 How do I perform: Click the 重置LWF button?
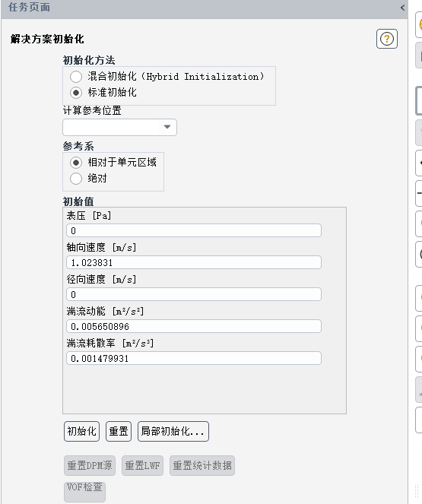pos(142,465)
